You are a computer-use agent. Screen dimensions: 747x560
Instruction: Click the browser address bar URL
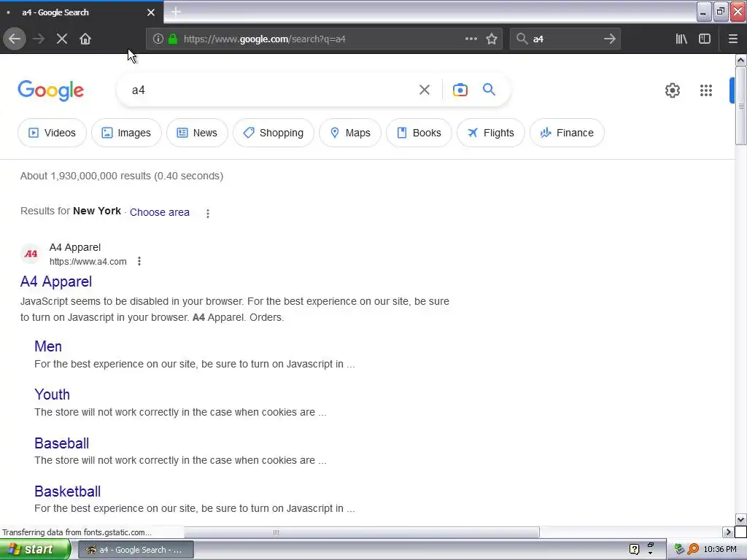point(265,39)
